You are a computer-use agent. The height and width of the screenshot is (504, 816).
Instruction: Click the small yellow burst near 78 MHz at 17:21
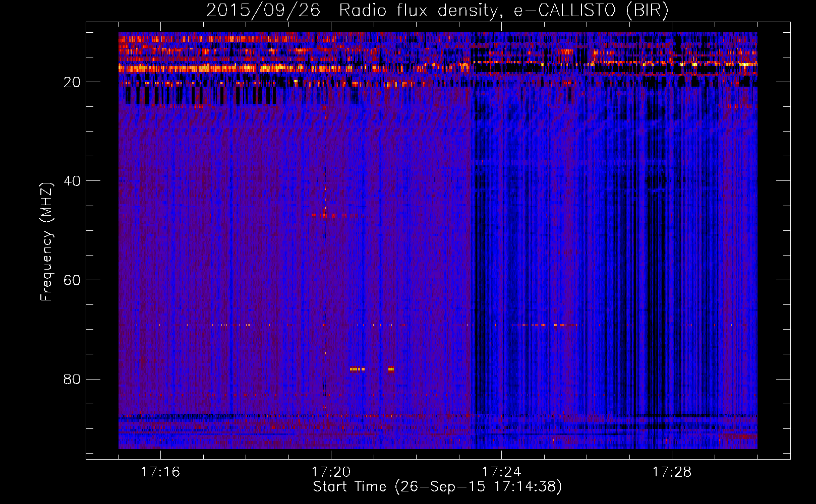(x=391, y=369)
